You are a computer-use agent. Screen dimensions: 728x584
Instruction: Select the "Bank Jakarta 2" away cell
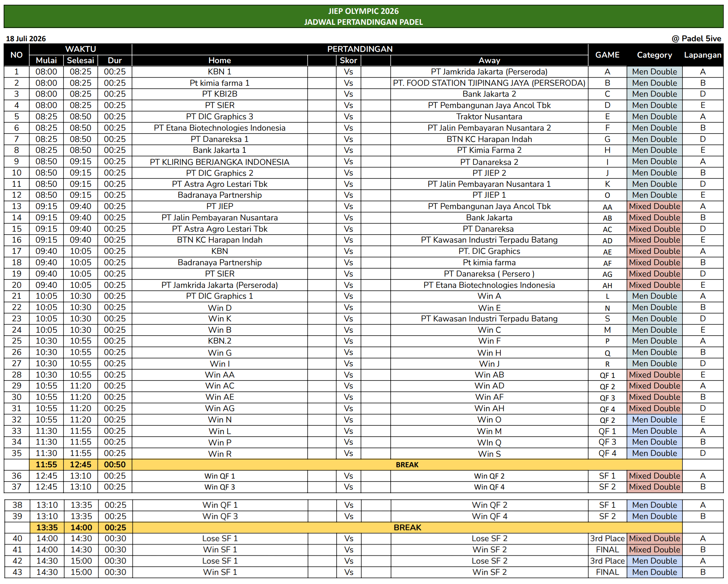pyautogui.click(x=489, y=94)
